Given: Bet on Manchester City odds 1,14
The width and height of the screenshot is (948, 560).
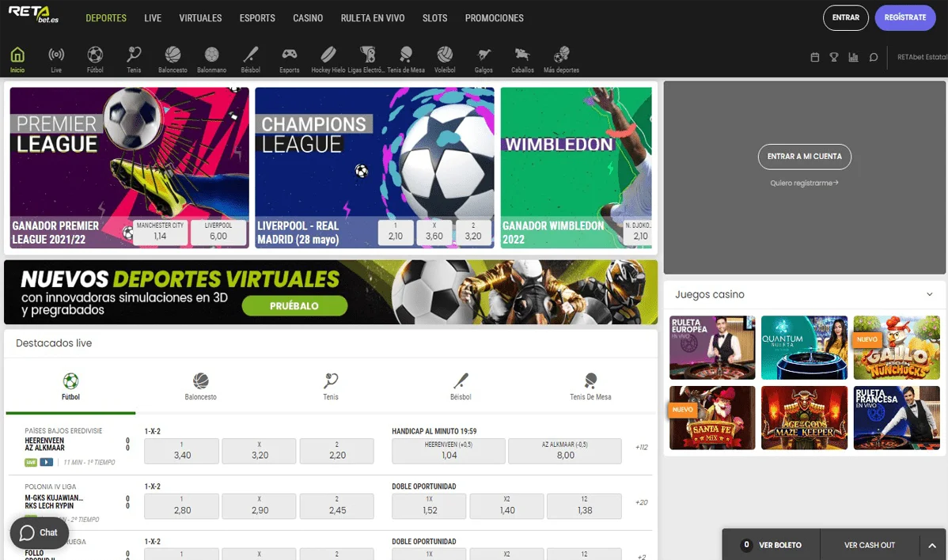Looking at the screenshot, I should 160,233.
